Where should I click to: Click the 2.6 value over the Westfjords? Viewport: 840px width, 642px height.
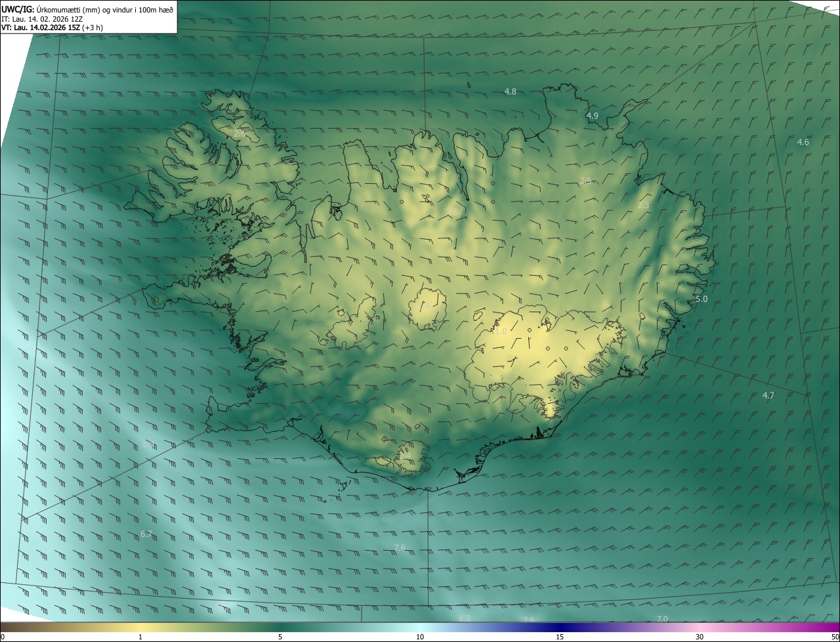pos(240,134)
